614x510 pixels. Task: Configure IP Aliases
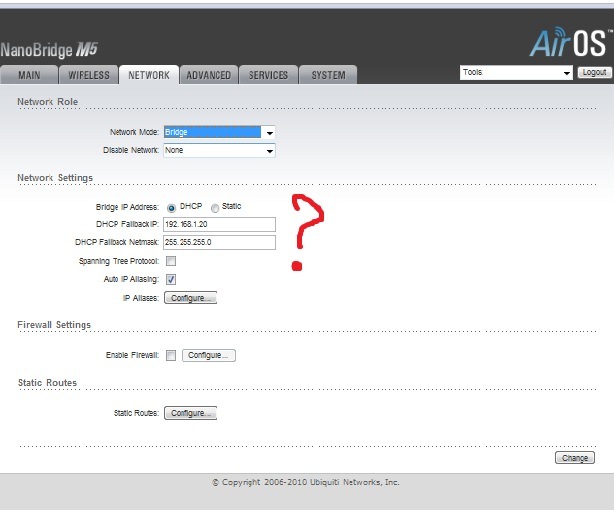(190, 298)
